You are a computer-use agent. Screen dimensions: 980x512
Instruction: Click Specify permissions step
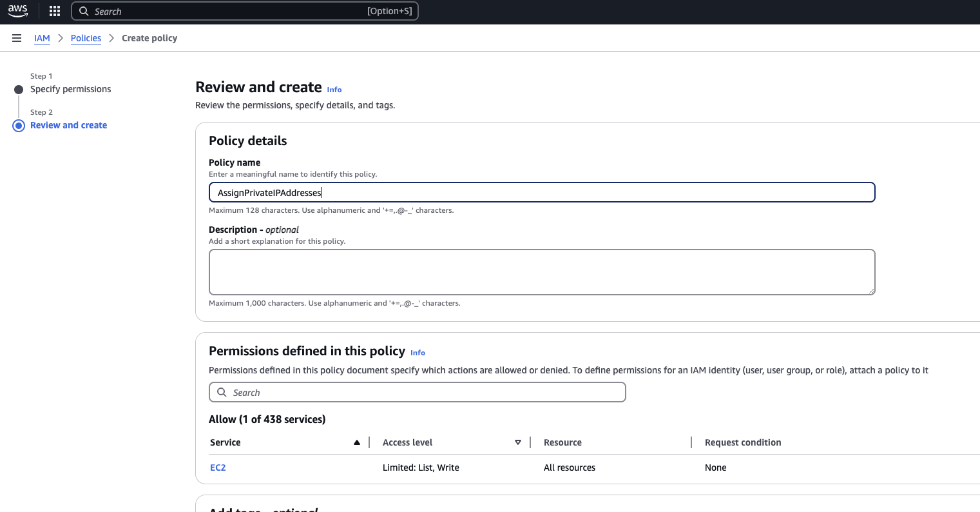pyautogui.click(x=71, y=89)
